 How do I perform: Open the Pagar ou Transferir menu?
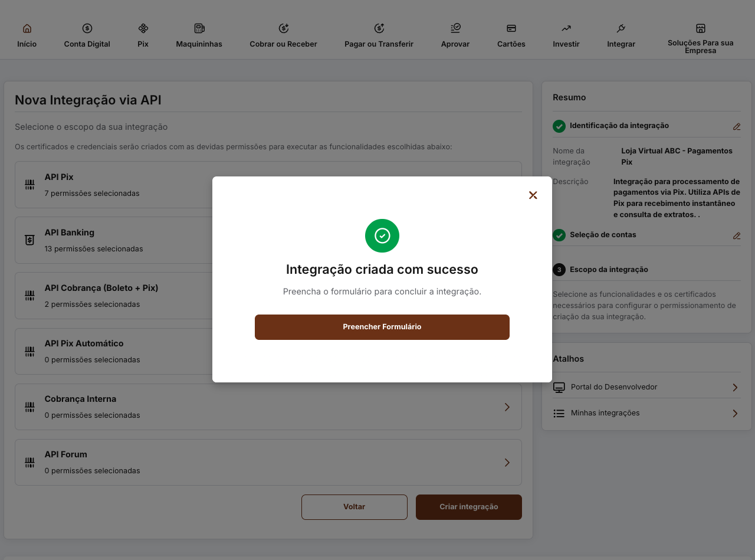379,35
